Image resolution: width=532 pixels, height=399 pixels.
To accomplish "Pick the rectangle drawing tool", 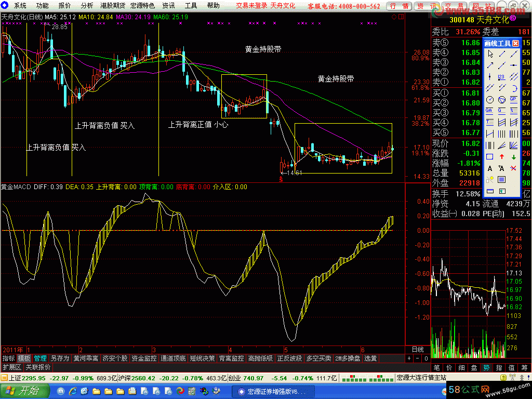I will (489, 157).
